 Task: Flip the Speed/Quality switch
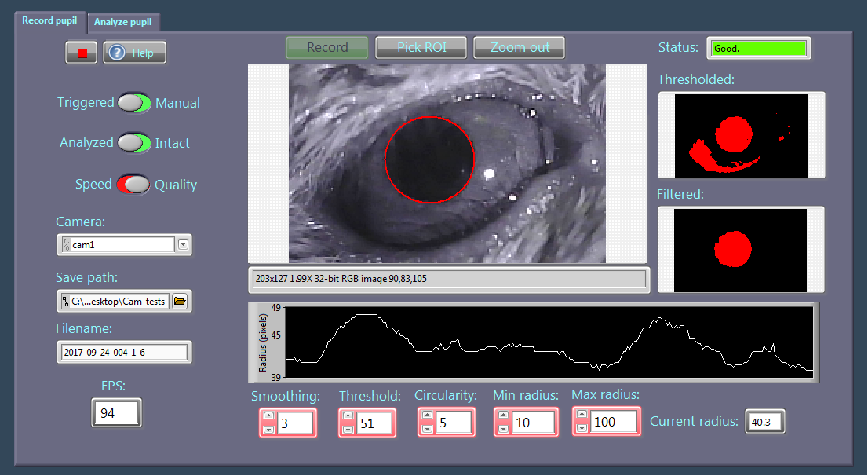(x=134, y=185)
